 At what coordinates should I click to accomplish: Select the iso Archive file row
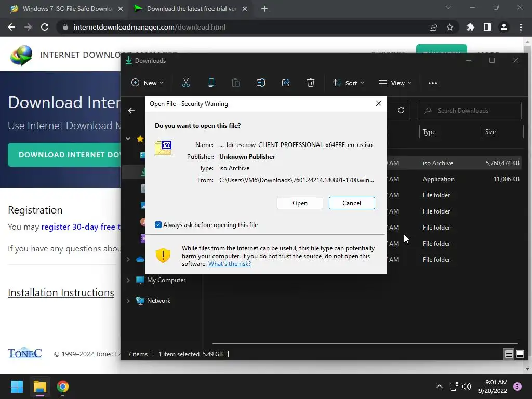(454, 163)
